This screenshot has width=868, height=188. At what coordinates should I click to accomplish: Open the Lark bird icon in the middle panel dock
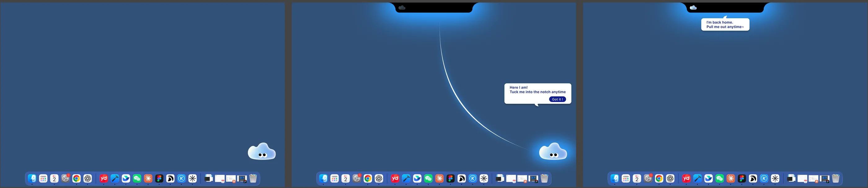pyautogui.click(x=417, y=178)
